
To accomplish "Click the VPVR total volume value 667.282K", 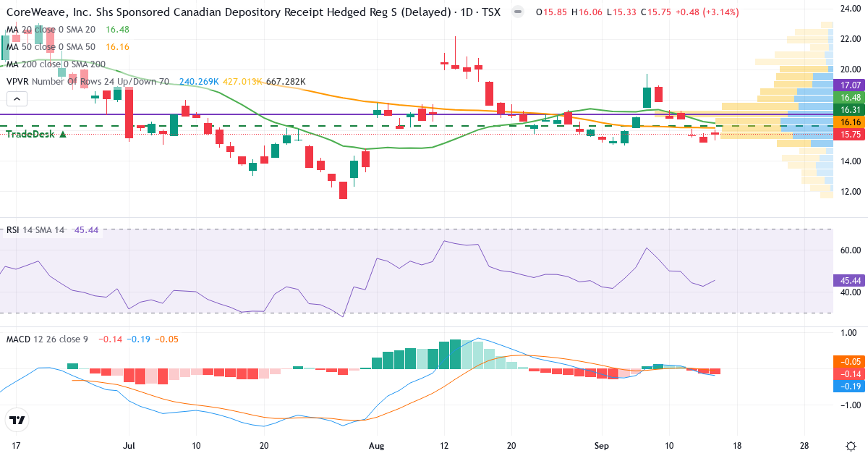I will point(286,82).
